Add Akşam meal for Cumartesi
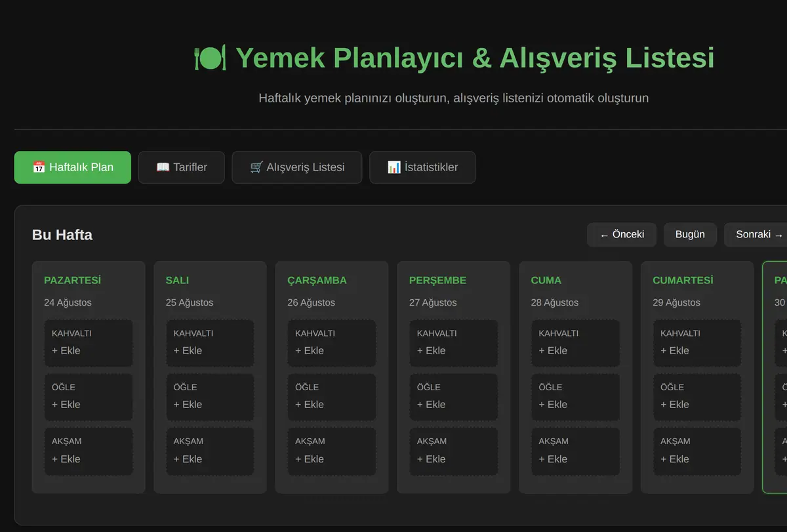This screenshot has height=532, width=787. click(x=697, y=451)
